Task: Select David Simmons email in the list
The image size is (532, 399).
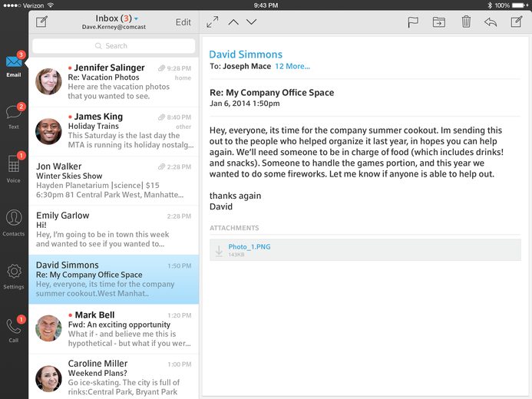Action: [114, 279]
